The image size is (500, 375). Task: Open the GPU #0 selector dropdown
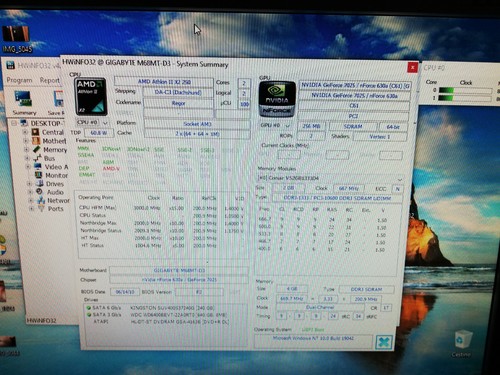275,126
